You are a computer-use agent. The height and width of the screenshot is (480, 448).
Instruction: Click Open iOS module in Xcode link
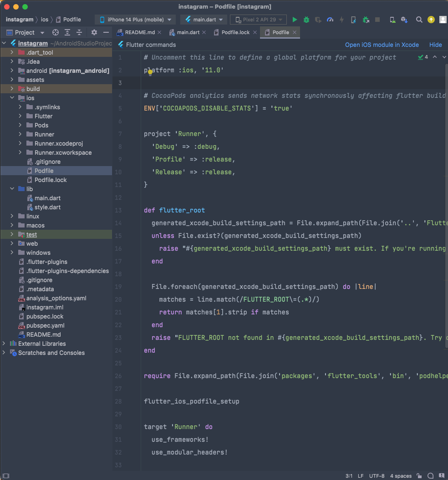[382, 45]
